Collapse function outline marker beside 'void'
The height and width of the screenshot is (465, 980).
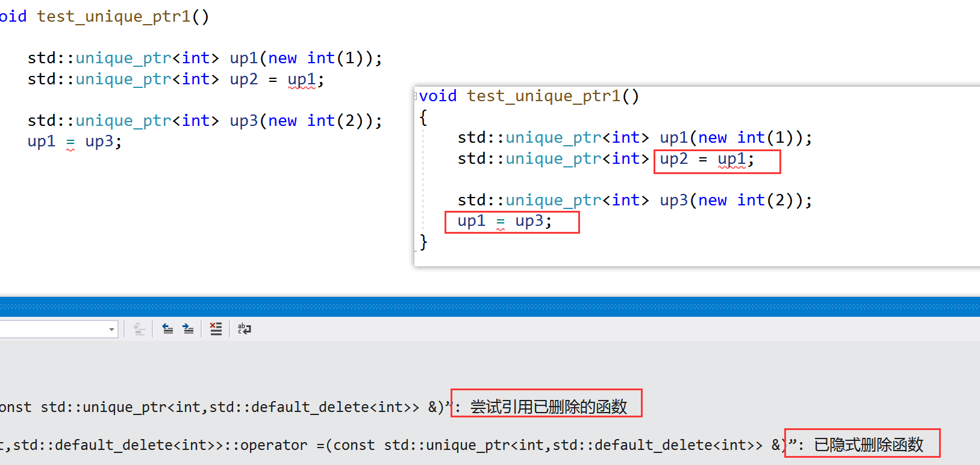point(416,96)
